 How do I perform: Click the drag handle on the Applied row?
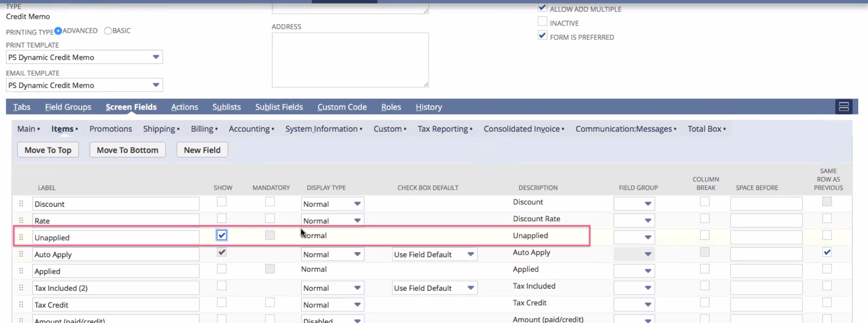[21, 270]
